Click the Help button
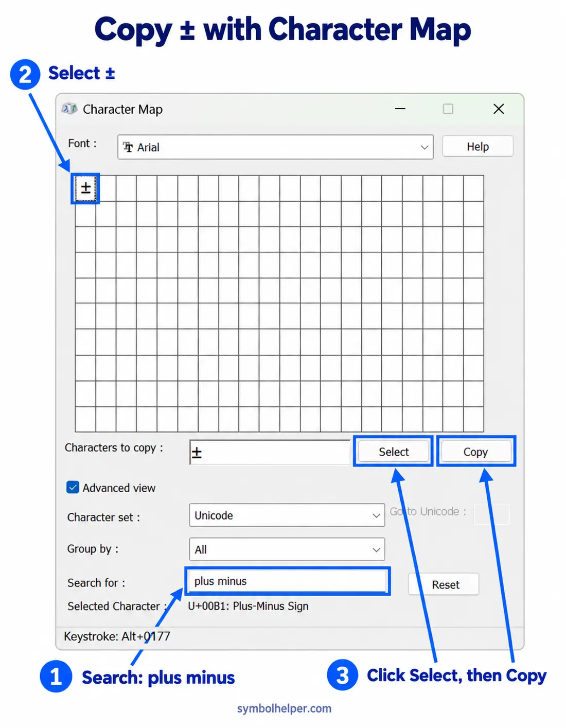Viewport: 566px width, 728px height. [x=477, y=146]
